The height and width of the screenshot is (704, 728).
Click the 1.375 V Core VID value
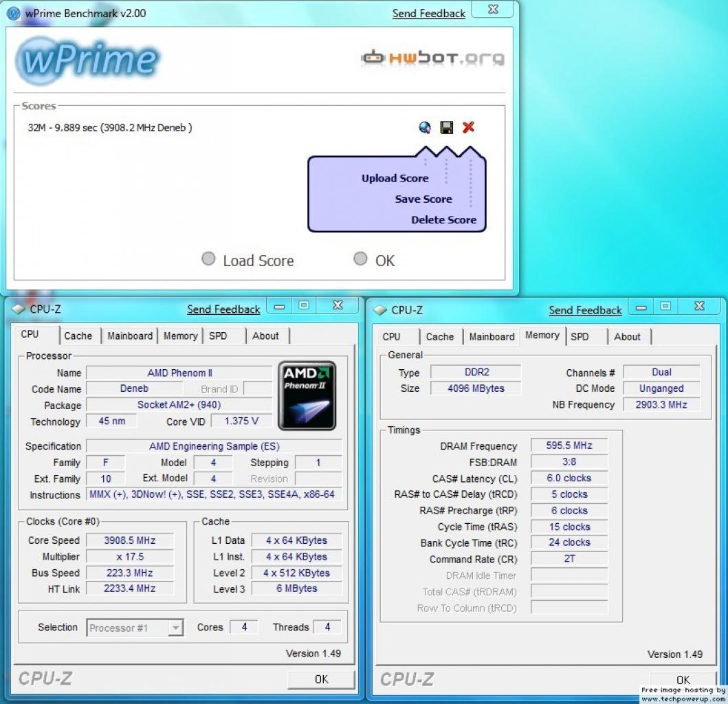tap(241, 421)
